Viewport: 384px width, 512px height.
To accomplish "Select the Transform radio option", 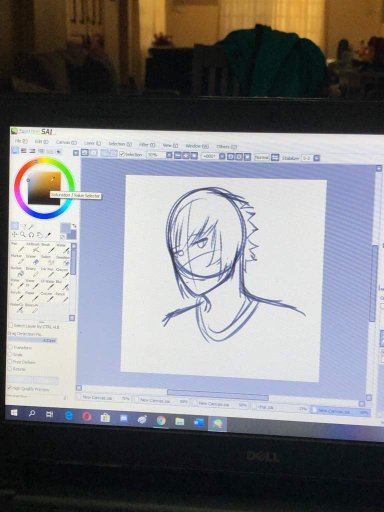I will tap(10, 347).
